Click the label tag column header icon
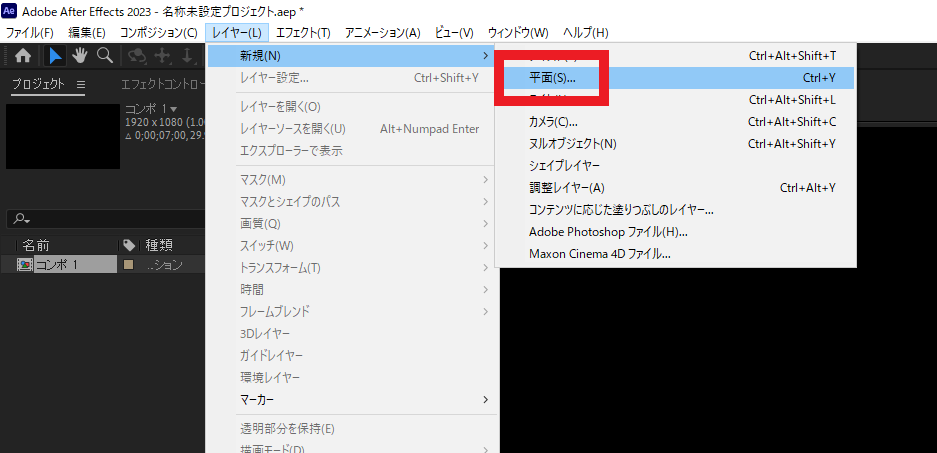Screen dimensions: 937x453 [128, 245]
